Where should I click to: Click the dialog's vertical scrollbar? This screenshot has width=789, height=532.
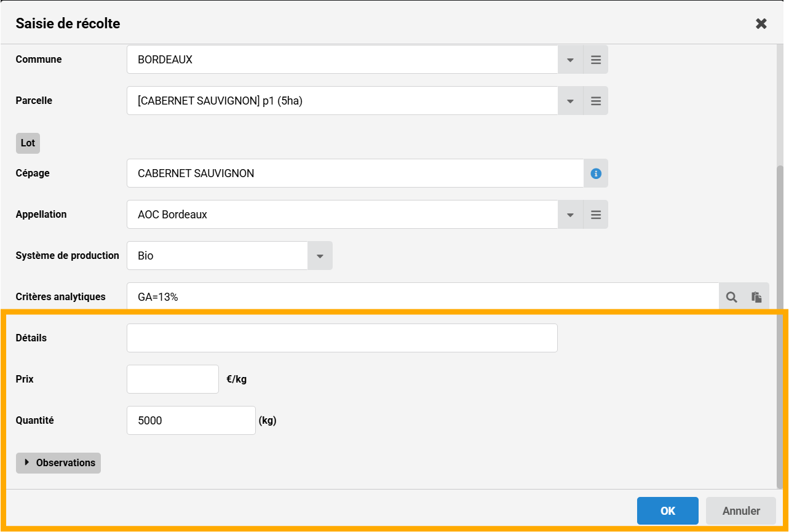point(780,320)
